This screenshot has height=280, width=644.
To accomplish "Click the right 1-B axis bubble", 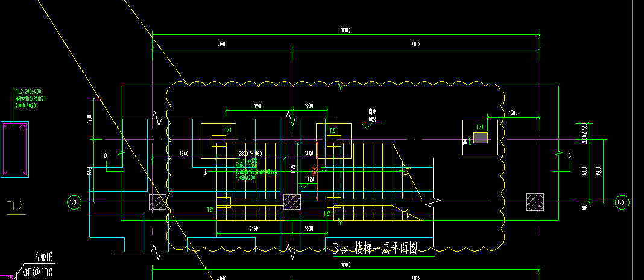I will pos(622,202).
